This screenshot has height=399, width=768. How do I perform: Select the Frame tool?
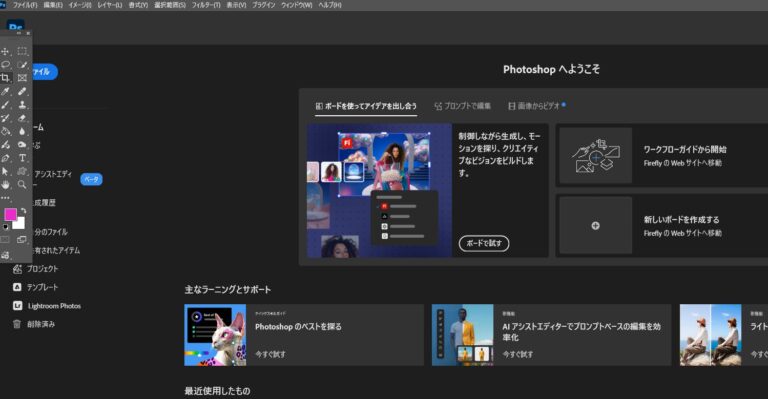click(x=22, y=77)
